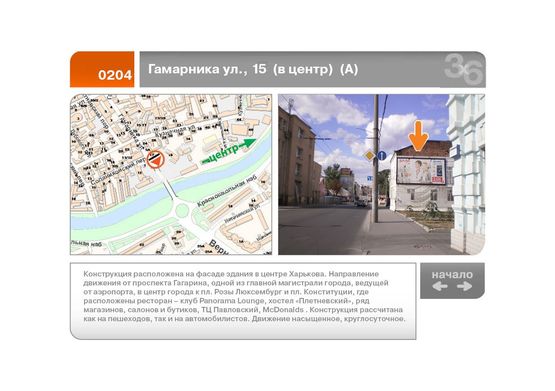This screenshot has height=391, width=555.
Task: Open the street map thumbnail
Action: [x=171, y=174]
